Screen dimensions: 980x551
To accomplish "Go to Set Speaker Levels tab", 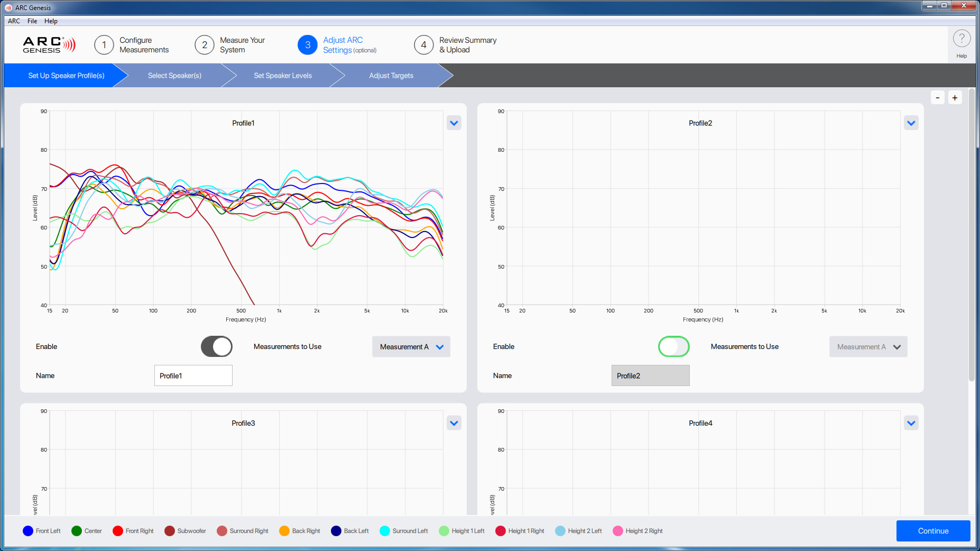I will point(283,76).
